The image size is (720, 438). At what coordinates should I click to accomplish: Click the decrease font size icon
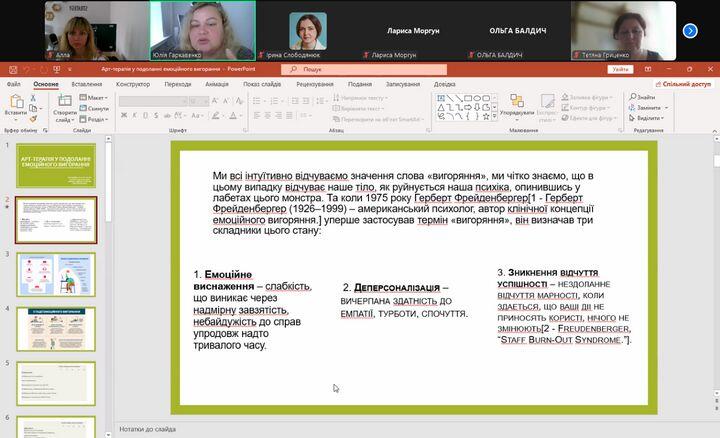(x=226, y=101)
